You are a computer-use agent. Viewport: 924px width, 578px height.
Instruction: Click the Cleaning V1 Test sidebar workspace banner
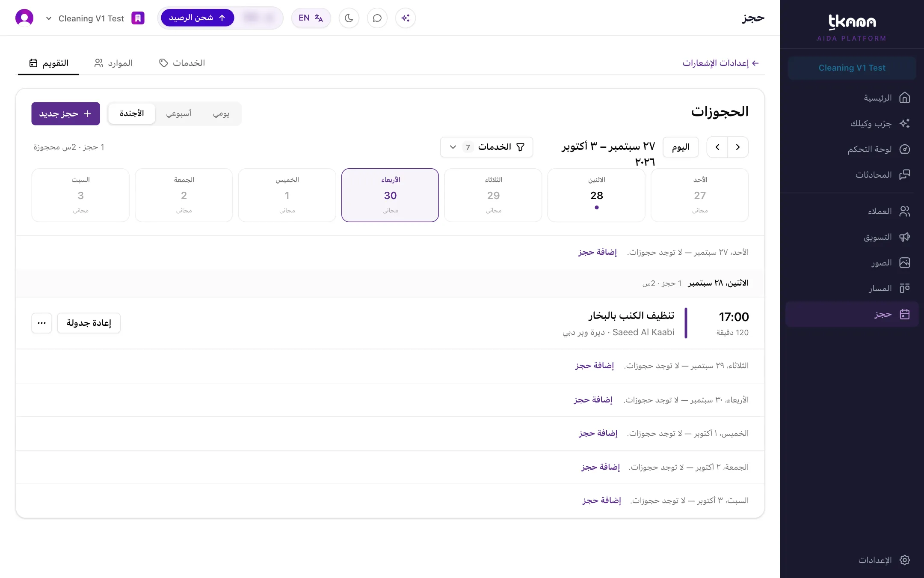852,68
